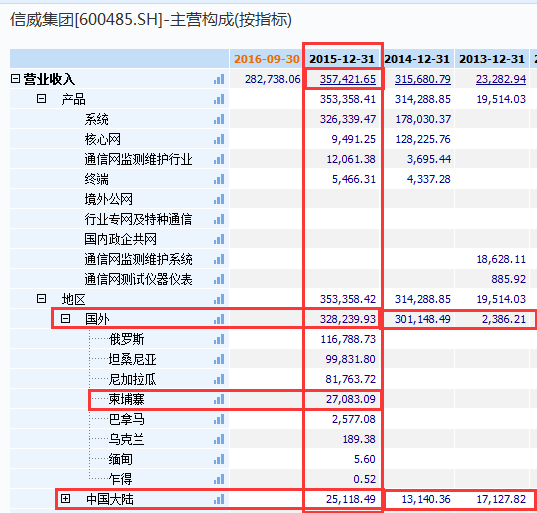Select the 中国大陆 row label
Image resolution: width=537 pixels, height=513 pixels.
click(x=110, y=499)
